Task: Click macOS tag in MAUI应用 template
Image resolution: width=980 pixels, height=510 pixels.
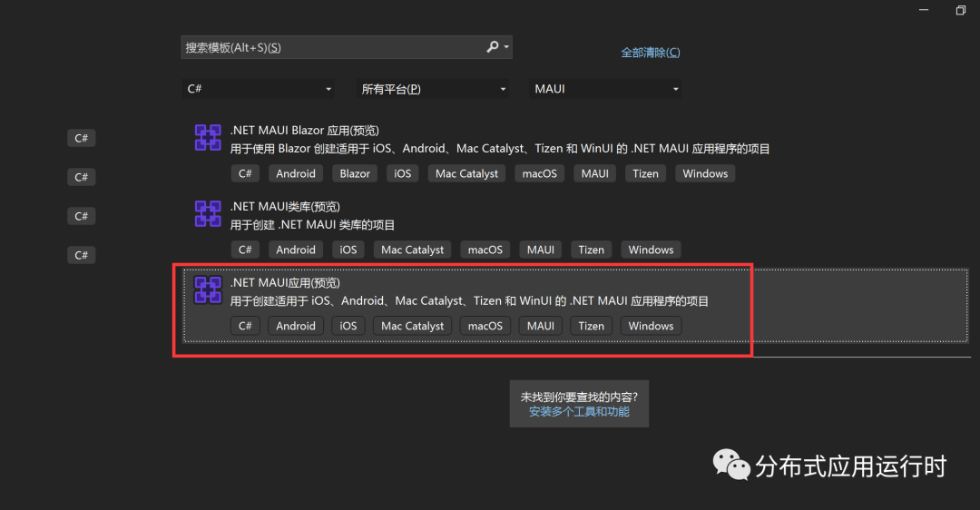Action: click(485, 327)
